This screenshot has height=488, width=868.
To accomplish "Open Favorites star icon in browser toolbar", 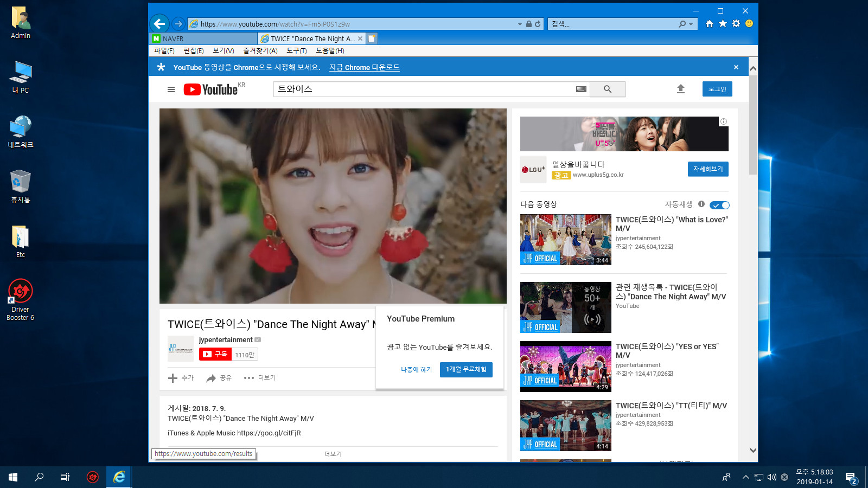I will (723, 23).
